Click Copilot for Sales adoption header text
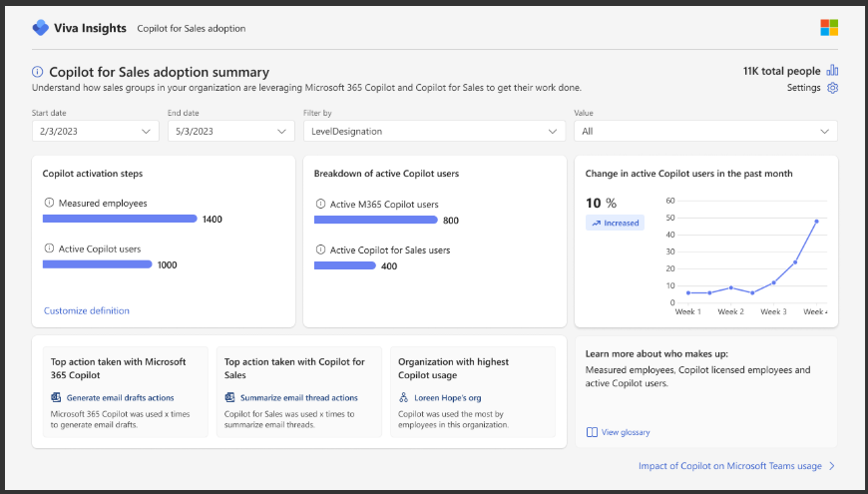Viewport: 868px width, 494px height. (191, 28)
